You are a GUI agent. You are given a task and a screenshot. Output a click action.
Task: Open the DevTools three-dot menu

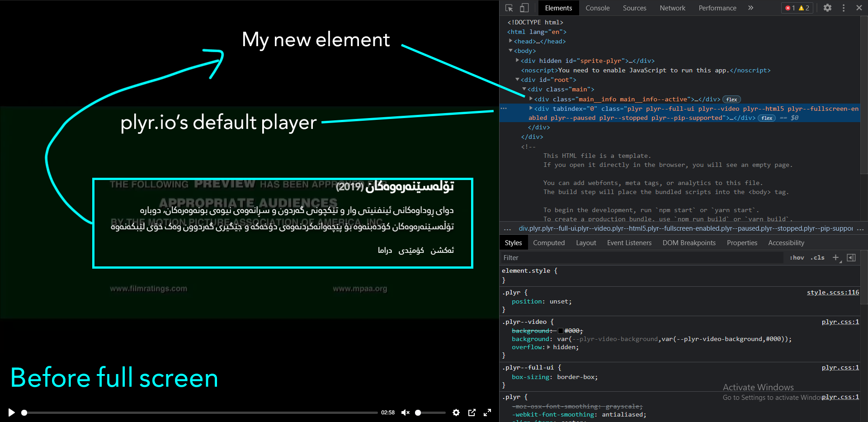click(x=844, y=8)
